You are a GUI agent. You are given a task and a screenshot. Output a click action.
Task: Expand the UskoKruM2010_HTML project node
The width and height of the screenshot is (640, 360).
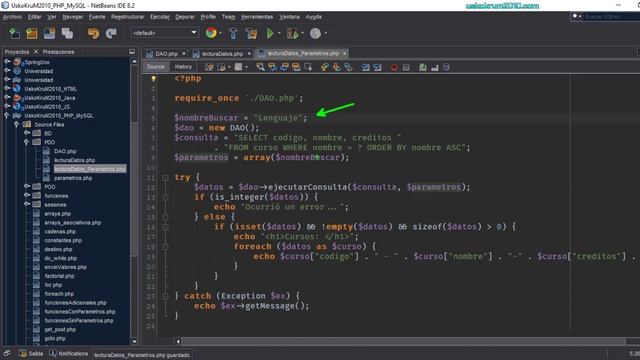(x=7, y=88)
